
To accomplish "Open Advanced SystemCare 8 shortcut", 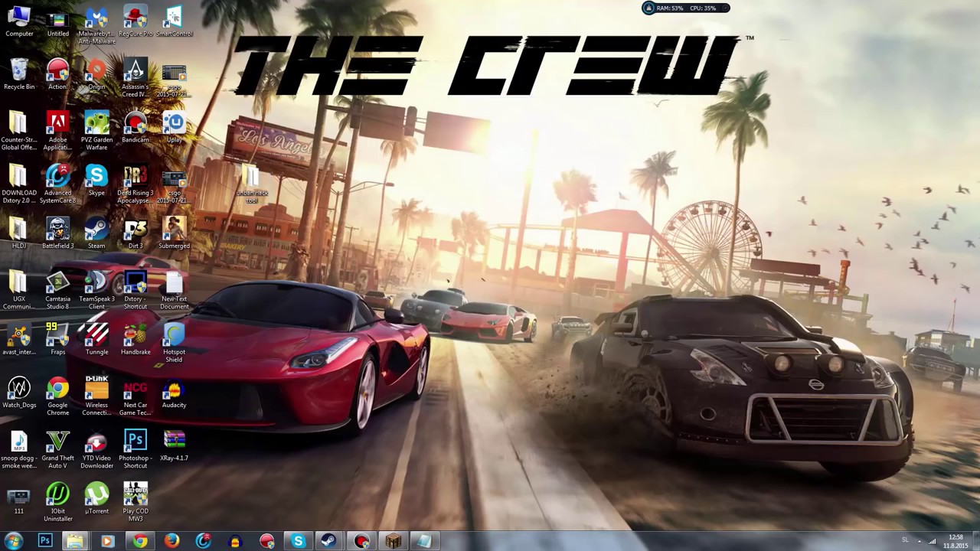I will click(57, 184).
